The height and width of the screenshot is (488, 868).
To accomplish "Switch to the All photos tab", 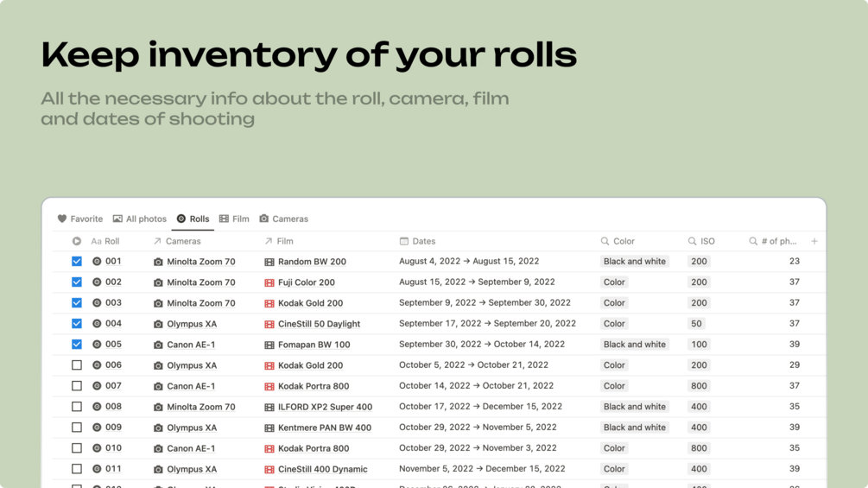I will (140, 219).
